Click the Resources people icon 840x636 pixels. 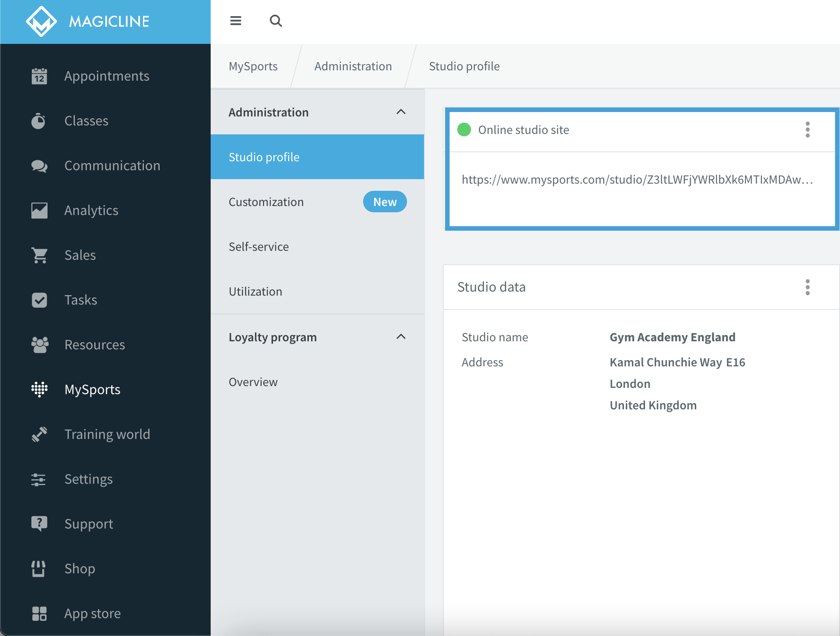(x=39, y=345)
